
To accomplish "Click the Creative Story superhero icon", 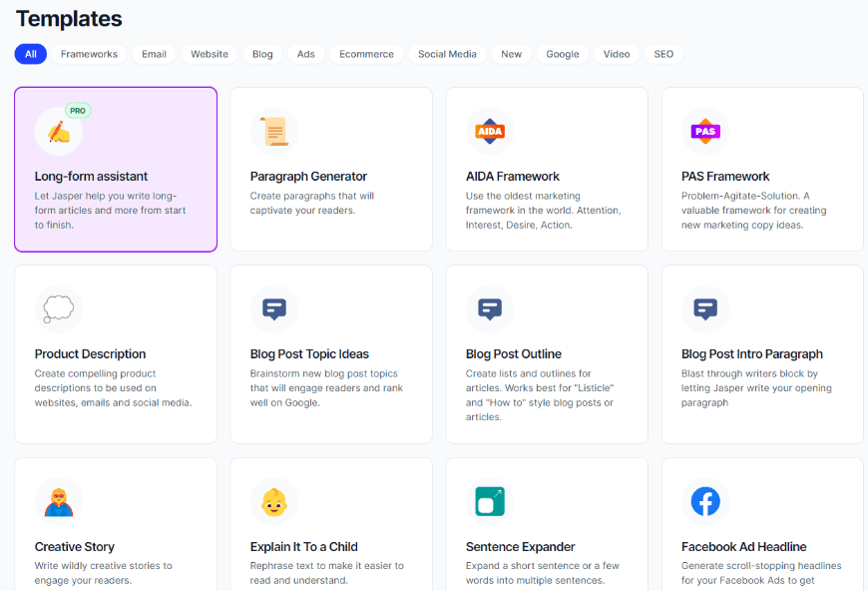I will tap(59, 502).
